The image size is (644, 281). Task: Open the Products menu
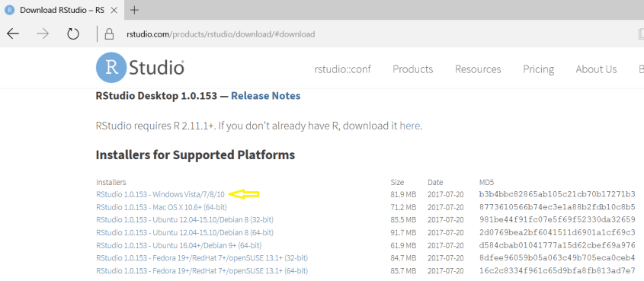(x=413, y=69)
